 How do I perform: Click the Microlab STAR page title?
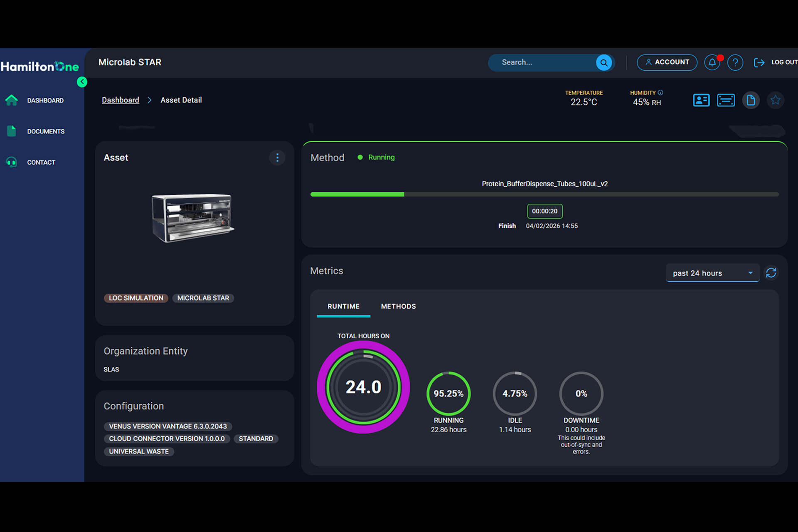[x=130, y=62]
